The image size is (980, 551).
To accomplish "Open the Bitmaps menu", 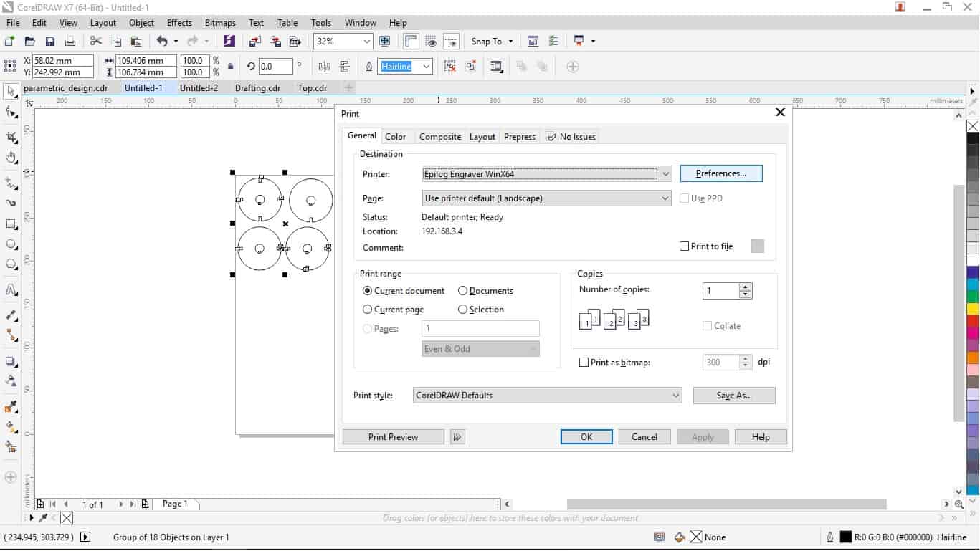I will [220, 23].
